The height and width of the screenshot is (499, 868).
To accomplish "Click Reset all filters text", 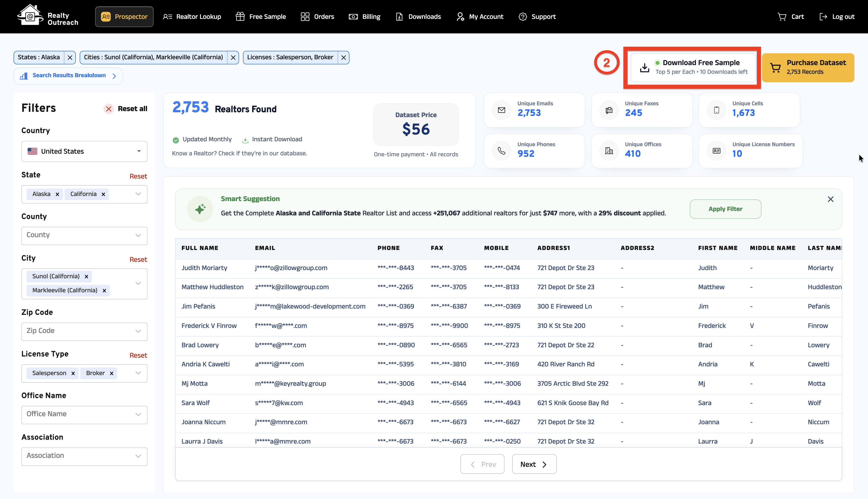I will (x=132, y=109).
